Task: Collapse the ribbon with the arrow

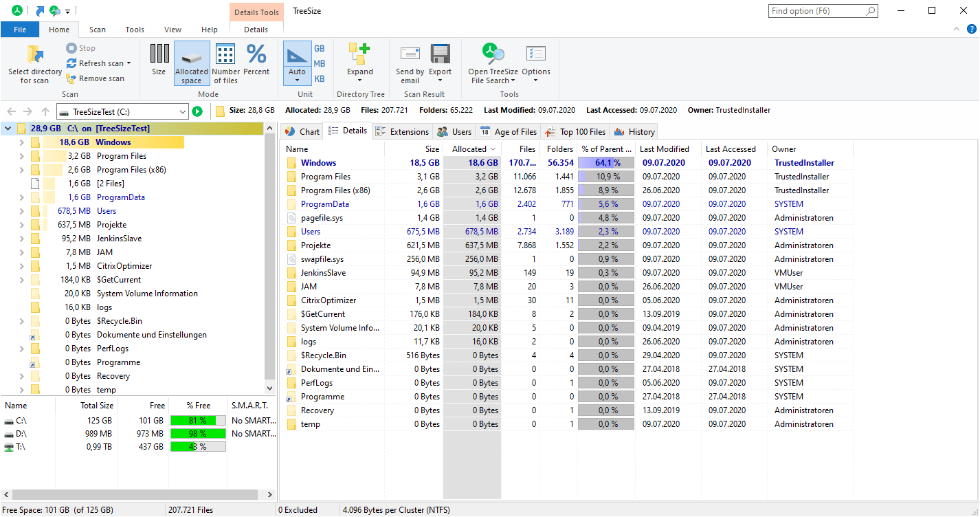Action: (956, 29)
